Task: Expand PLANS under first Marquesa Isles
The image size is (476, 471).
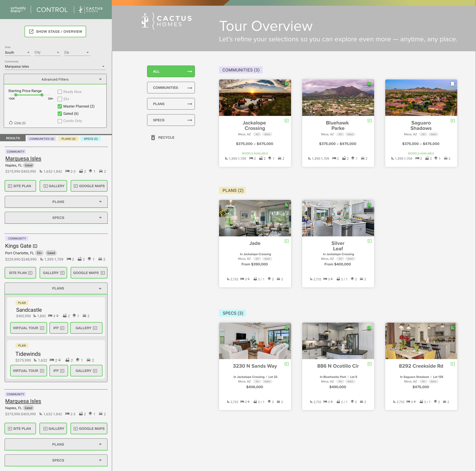Action: point(56,202)
